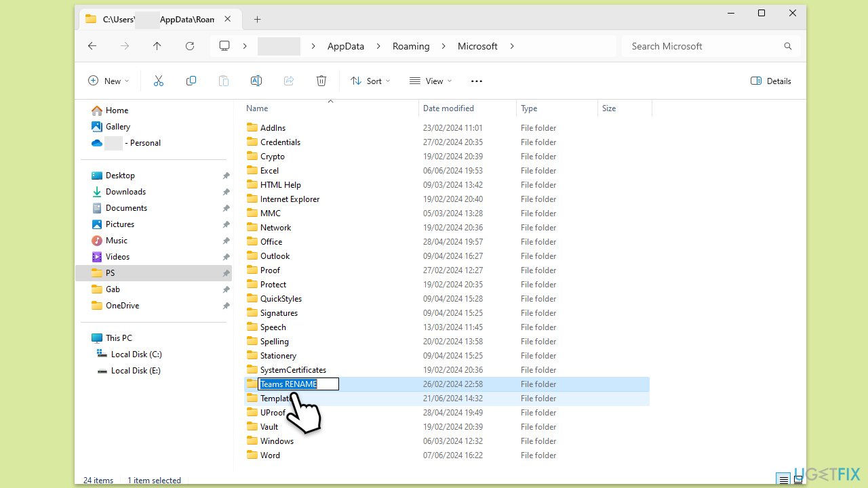Image resolution: width=868 pixels, height=488 pixels.
Task: Open the New dropdown menu
Action: coord(108,81)
